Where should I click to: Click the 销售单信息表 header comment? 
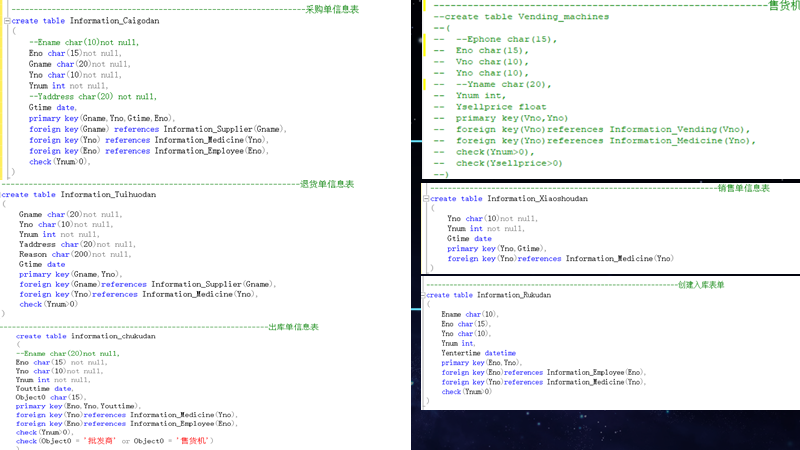[743, 188]
